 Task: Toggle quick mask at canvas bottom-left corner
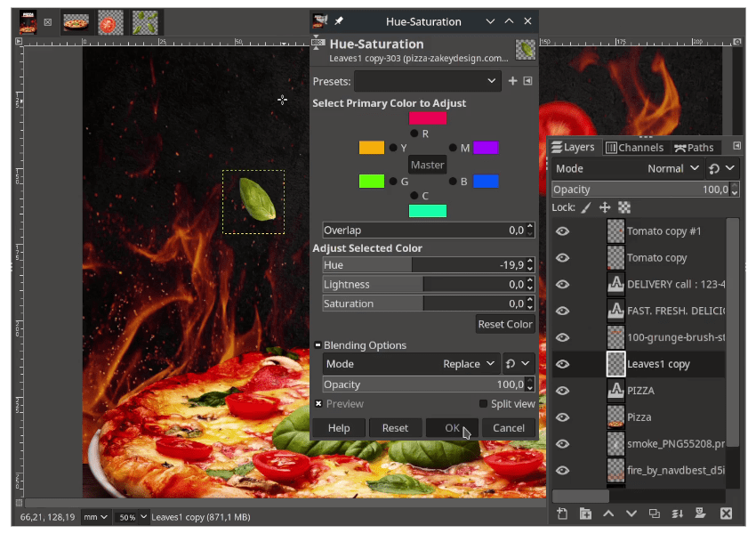coord(19,503)
